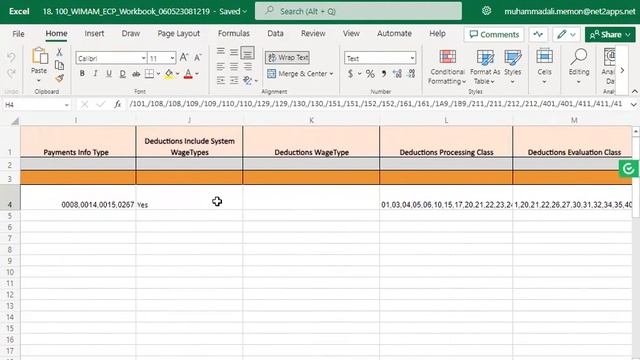Align text to top
This screenshot has width=640, height=360.
(x=221, y=52)
